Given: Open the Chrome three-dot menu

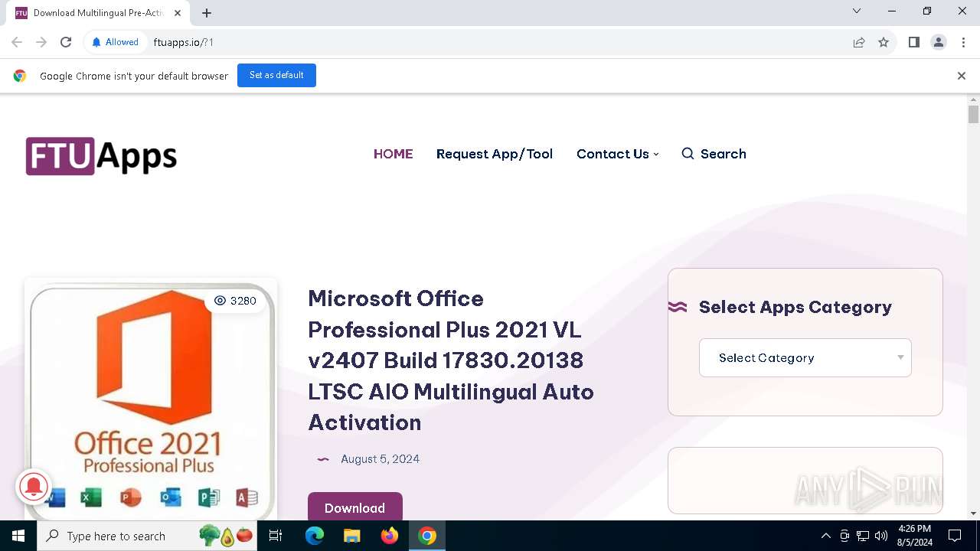Looking at the screenshot, I should (963, 42).
